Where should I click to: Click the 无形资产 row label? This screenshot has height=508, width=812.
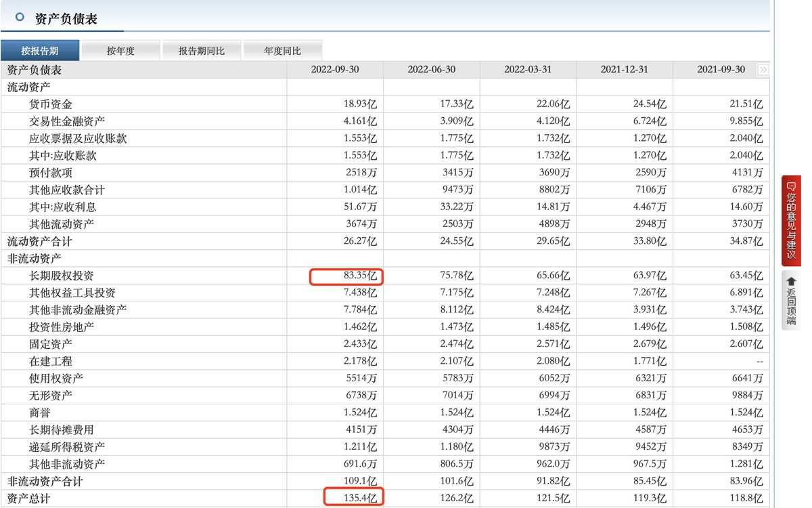[51, 396]
